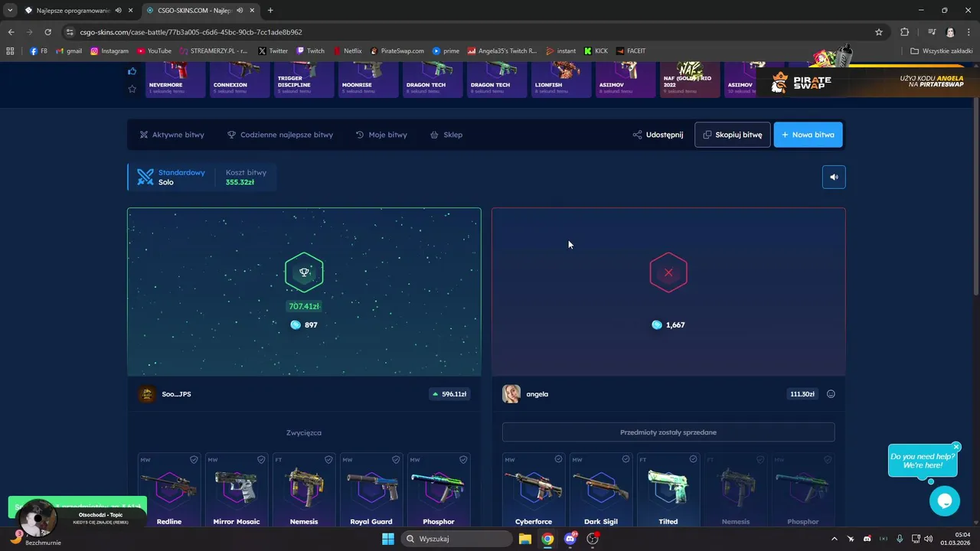Click the angela player avatar
The width and height of the screenshot is (980, 551).
[511, 394]
